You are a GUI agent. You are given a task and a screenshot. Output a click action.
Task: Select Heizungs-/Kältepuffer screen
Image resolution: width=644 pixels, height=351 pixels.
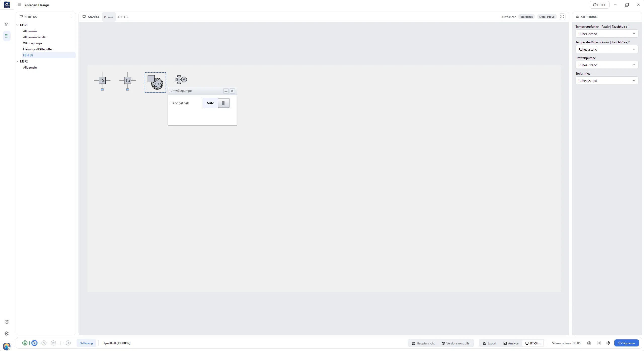point(38,49)
